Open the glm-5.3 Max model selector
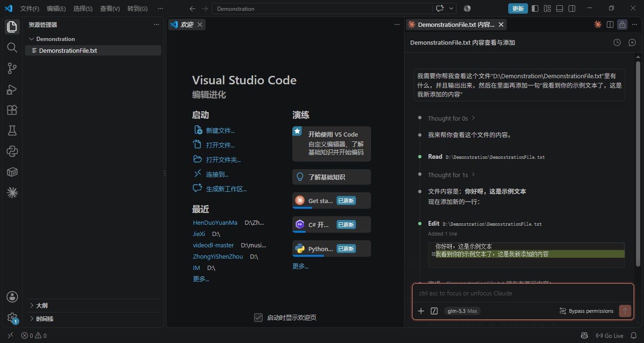The width and height of the screenshot is (644, 343). 462,311
